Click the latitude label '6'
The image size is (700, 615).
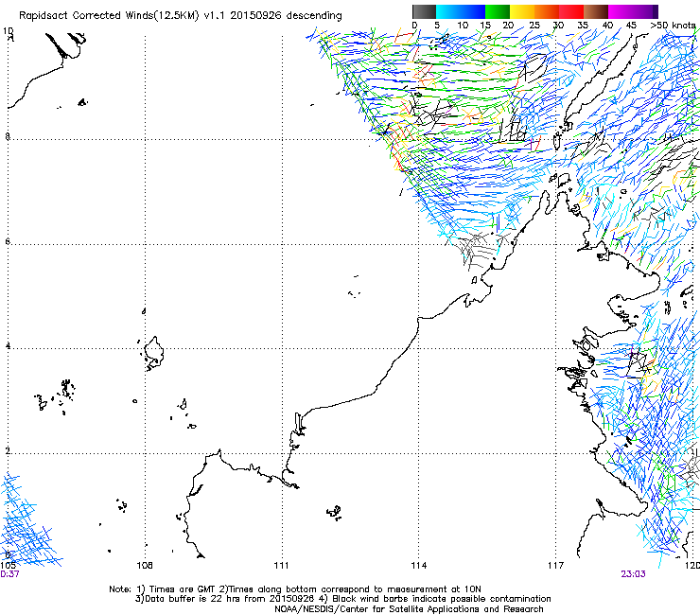(x=8, y=241)
